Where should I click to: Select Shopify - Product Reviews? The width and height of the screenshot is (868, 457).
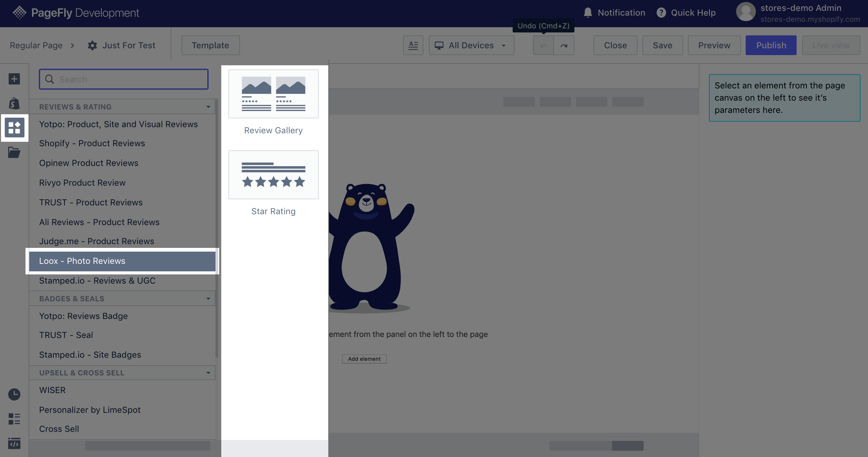pos(122,143)
